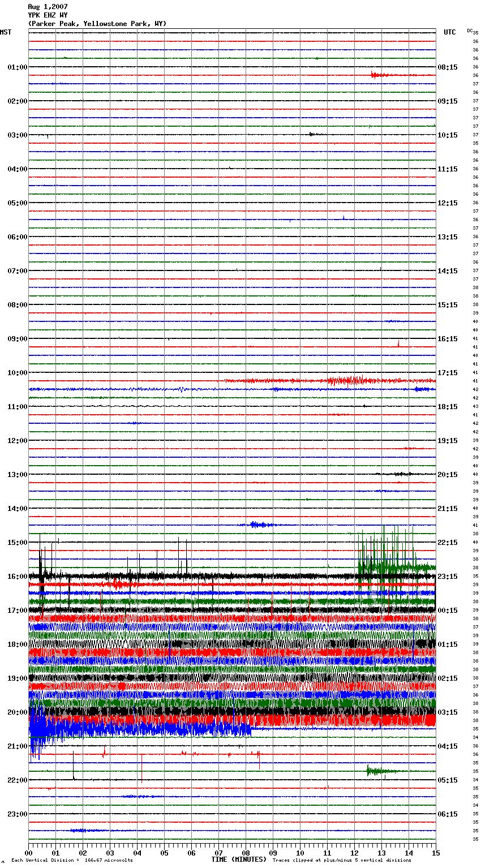The width and height of the screenshot is (481, 868).
Task: Select the MST time label "22:00"
Action: 18,780
